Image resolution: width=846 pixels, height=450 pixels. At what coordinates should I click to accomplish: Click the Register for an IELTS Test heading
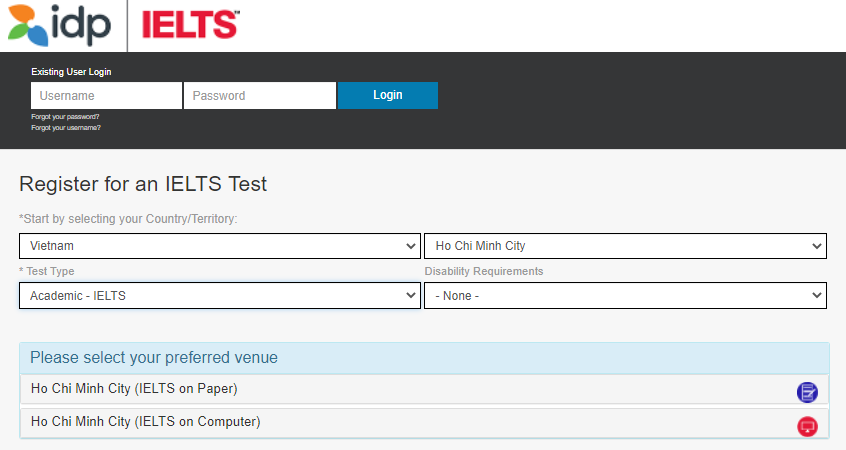point(143,184)
